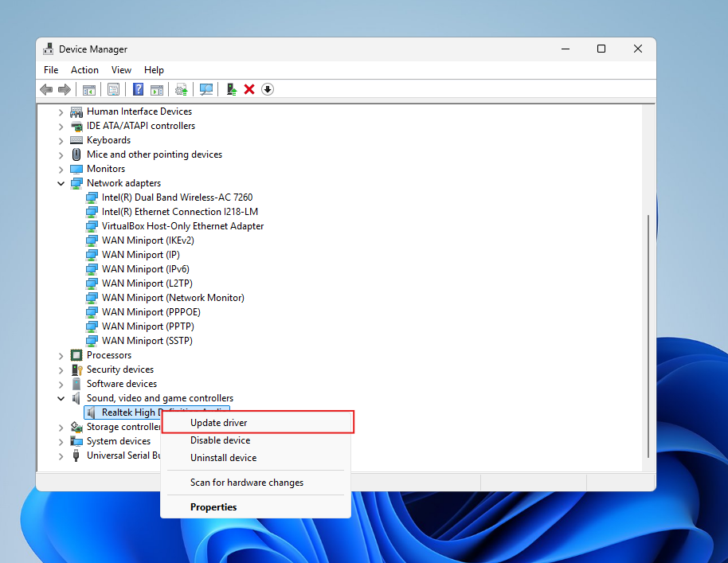728x563 pixels.
Task: Choose Update driver from context menu
Action: (x=219, y=423)
